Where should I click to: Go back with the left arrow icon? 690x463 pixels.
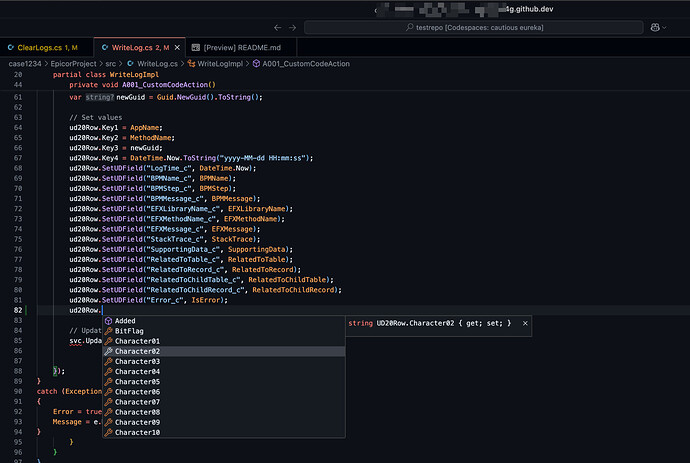(x=277, y=28)
